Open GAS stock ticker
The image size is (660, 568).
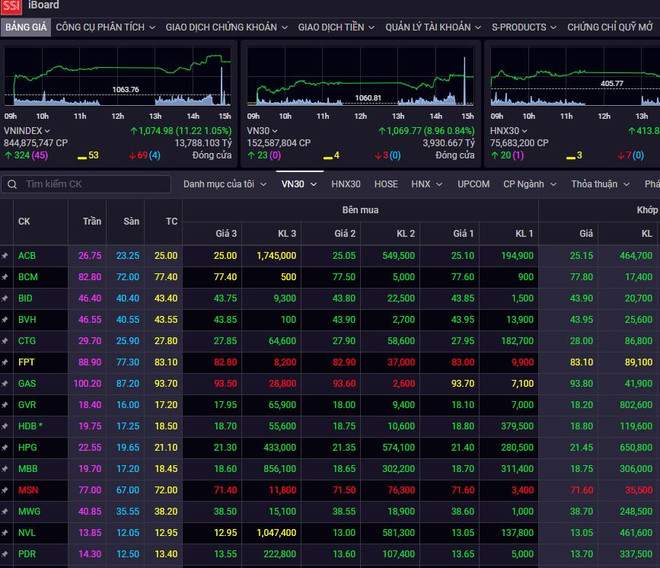click(x=27, y=384)
